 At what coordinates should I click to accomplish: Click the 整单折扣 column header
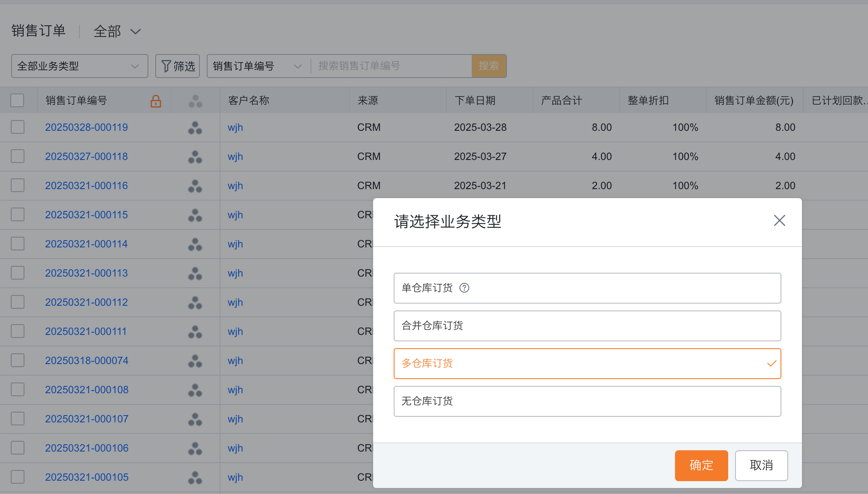coord(648,100)
